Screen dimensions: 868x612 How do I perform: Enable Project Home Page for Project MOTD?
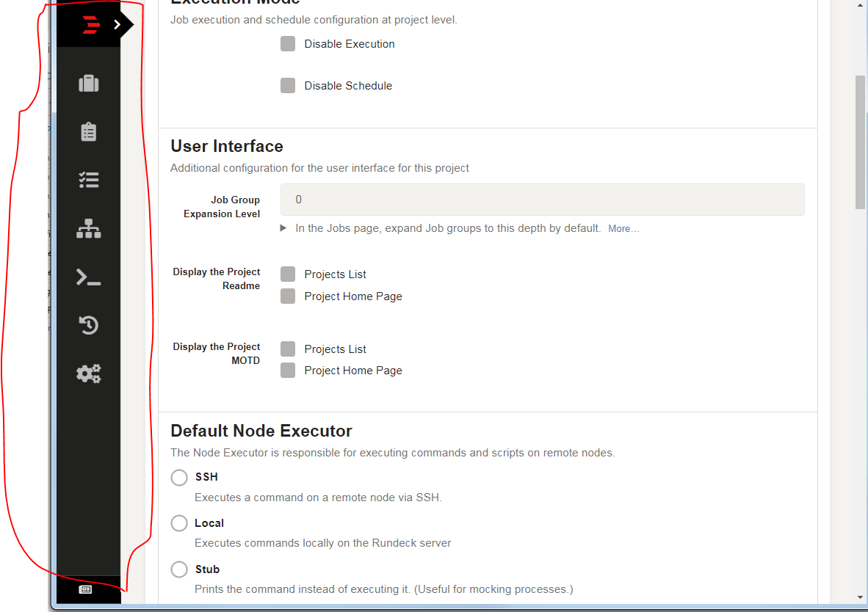pos(288,370)
